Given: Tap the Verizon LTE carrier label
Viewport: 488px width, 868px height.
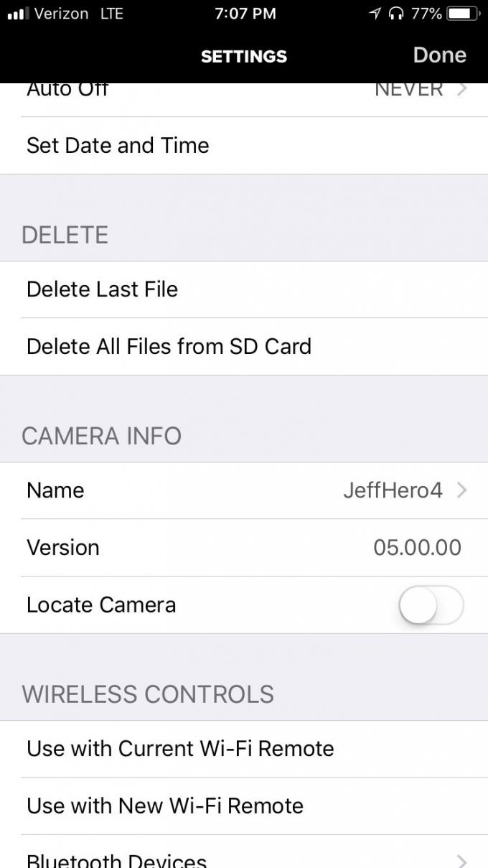Looking at the screenshot, I should pos(80,14).
